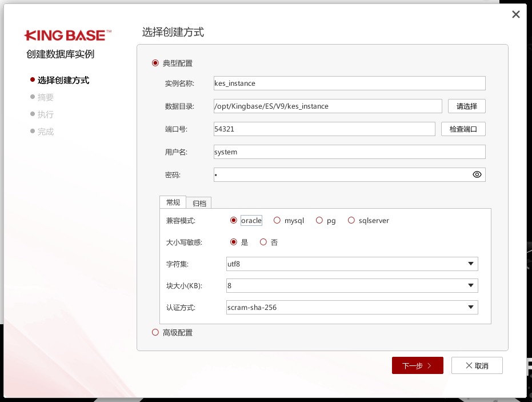Close the dialog with the X icon

(515, 14)
